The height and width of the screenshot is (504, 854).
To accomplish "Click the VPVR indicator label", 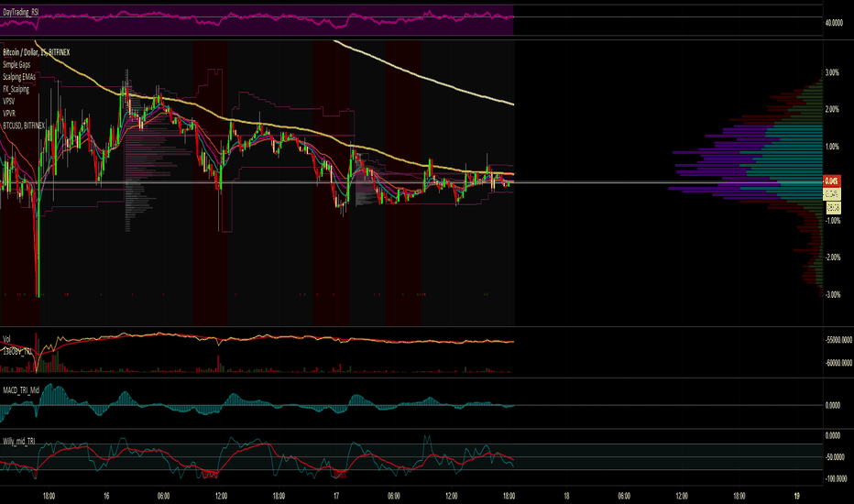I will [9, 114].
